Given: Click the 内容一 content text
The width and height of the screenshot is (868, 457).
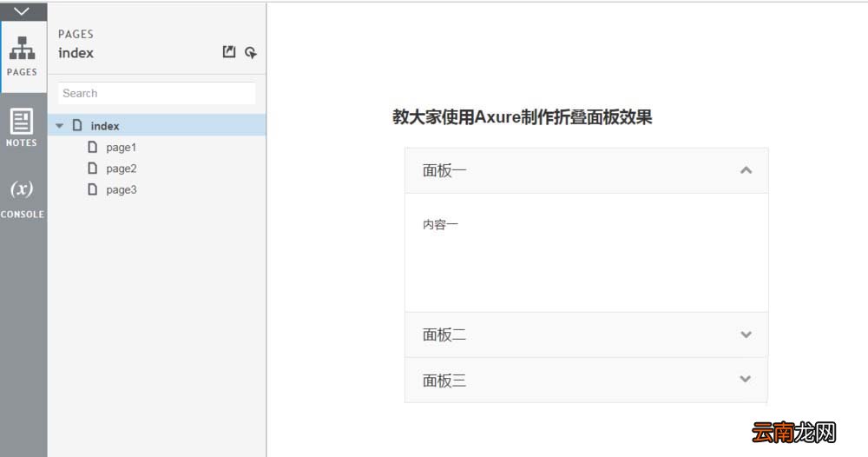Looking at the screenshot, I should 441,224.
